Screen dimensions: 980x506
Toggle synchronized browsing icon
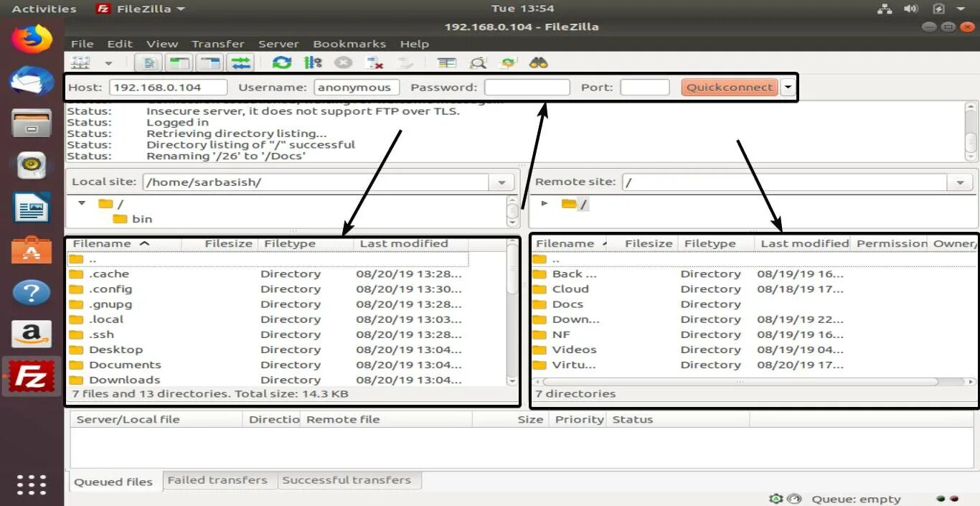click(509, 63)
